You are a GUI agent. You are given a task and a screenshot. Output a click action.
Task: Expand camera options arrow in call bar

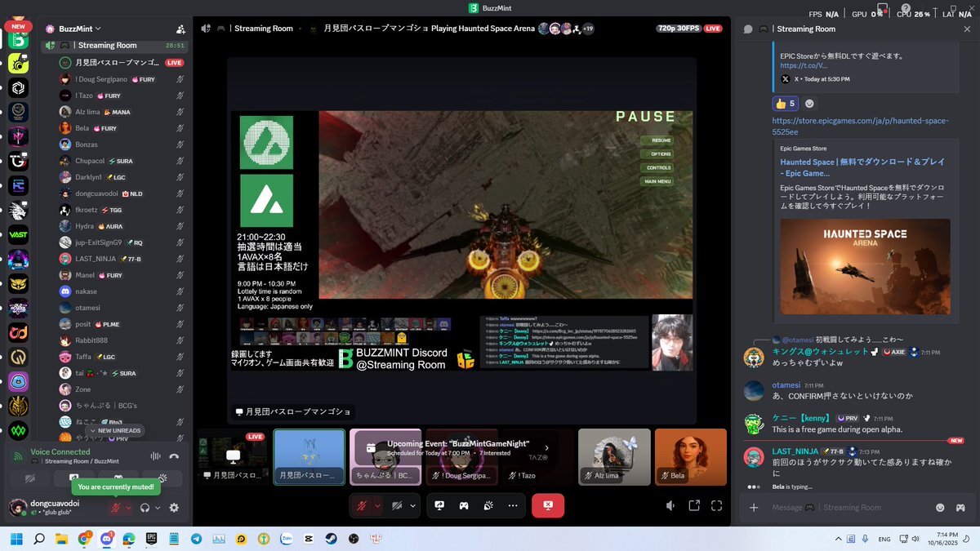click(413, 505)
